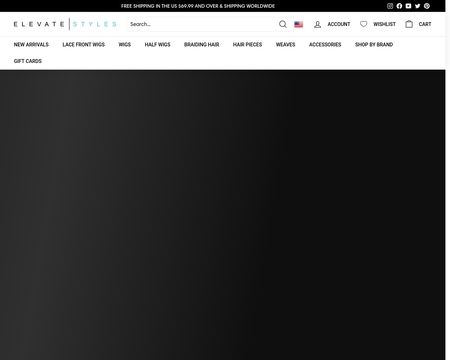
Task: Open the Pinterest social icon
Action: pos(427,6)
